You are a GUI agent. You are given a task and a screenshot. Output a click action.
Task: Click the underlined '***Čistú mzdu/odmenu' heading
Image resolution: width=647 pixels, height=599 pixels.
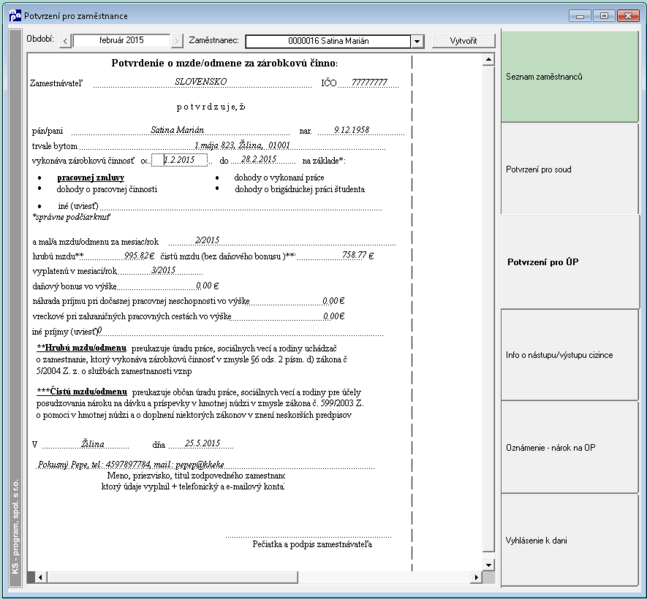click(x=82, y=391)
